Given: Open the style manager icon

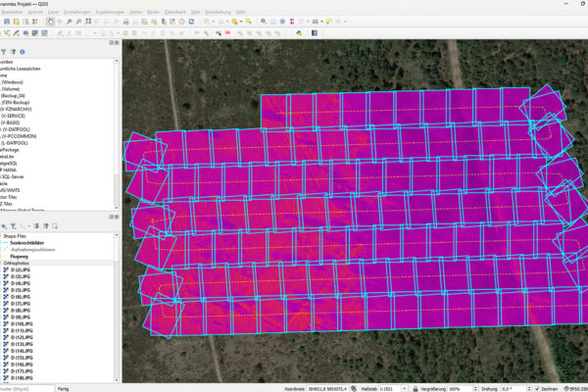Looking at the screenshot, I should coord(35,22).
